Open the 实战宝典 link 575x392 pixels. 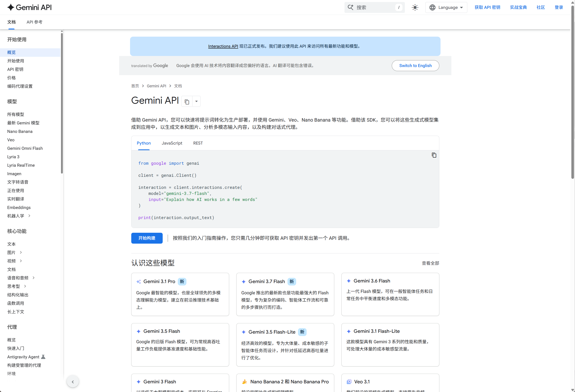(518, 7)
